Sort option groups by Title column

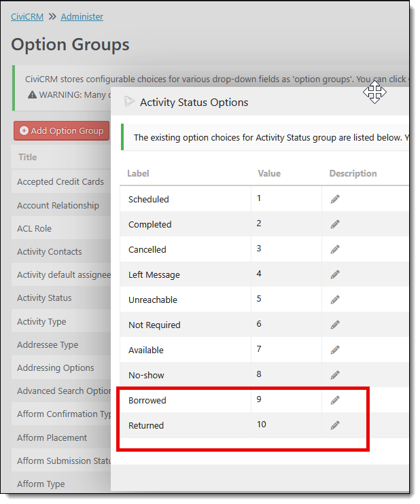28,157
